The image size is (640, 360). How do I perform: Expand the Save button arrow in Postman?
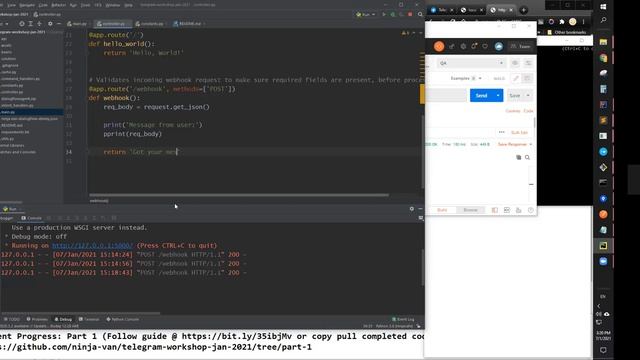(528, 95)
